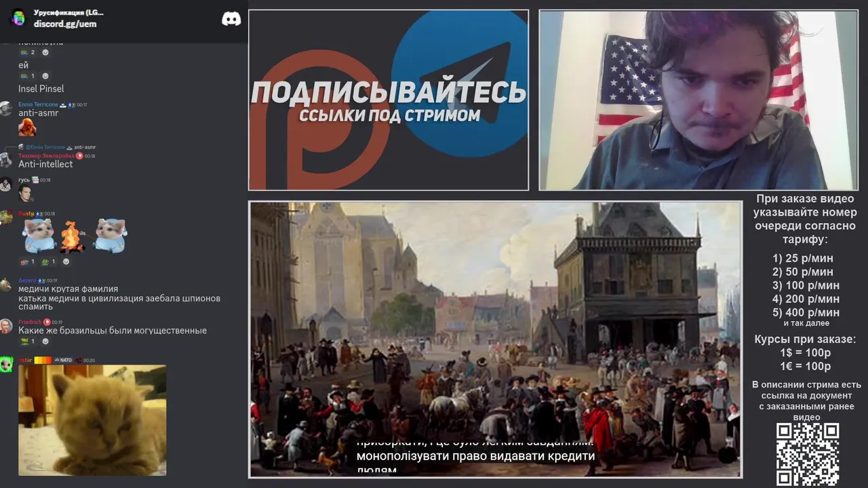This screenshot has height=488, width=868.
Task: Toggle the reaction under Friedrich's message
Action: pos(28,342)
